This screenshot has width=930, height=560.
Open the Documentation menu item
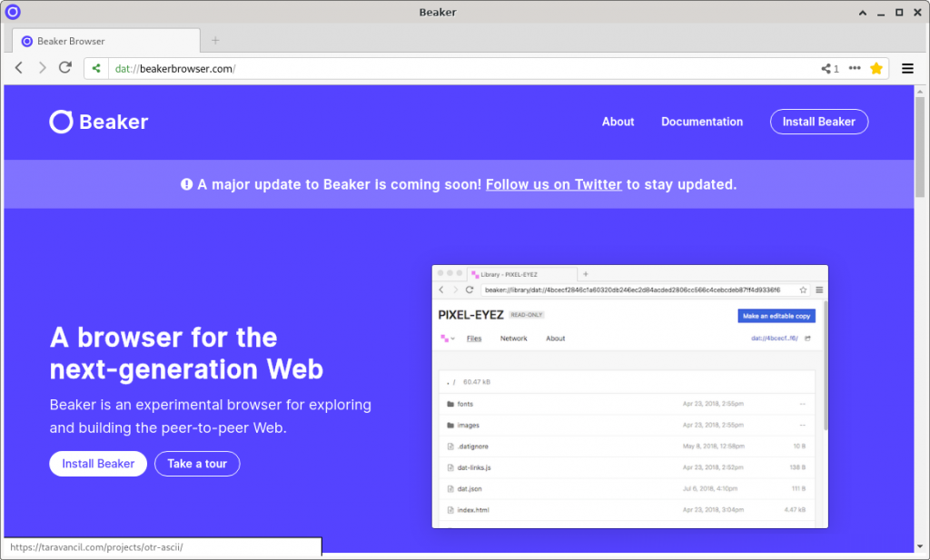click(702, 121)
